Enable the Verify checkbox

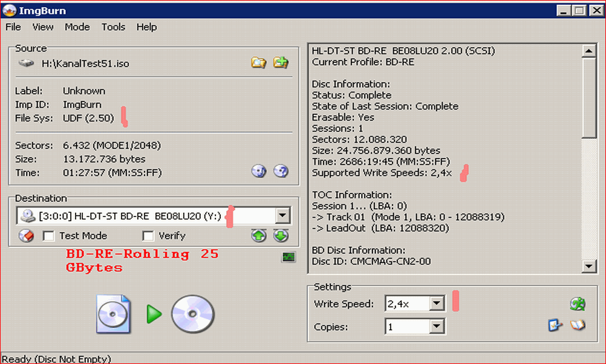(148, 236)
